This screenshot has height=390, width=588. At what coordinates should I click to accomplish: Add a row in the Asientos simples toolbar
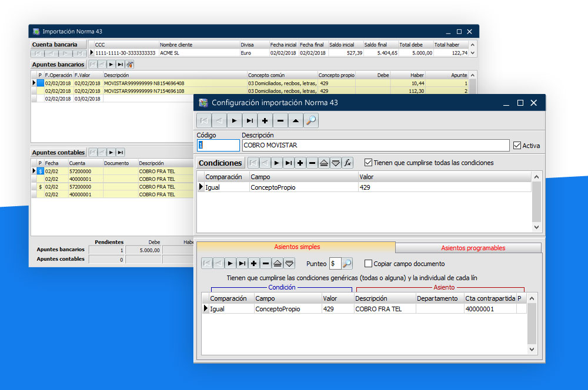pos(253,264)
